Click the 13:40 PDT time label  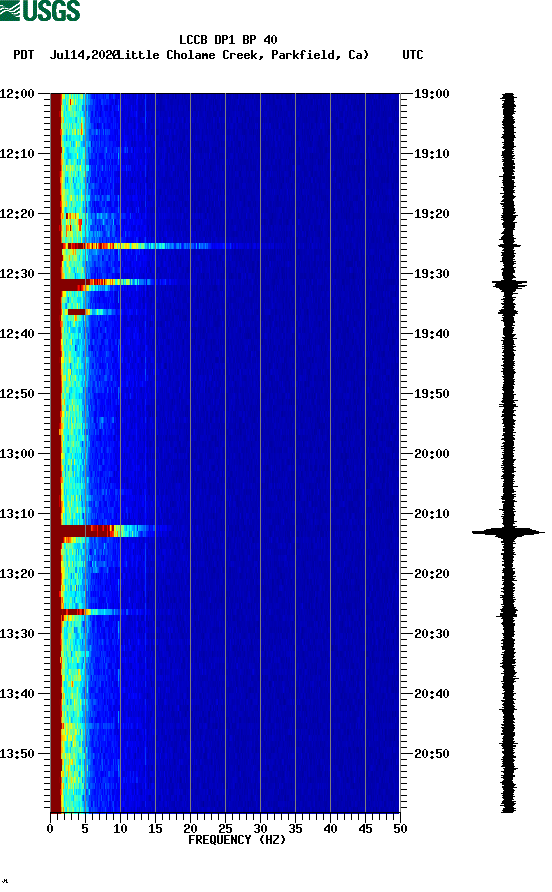pyautogui.click(x=17, y=694)
